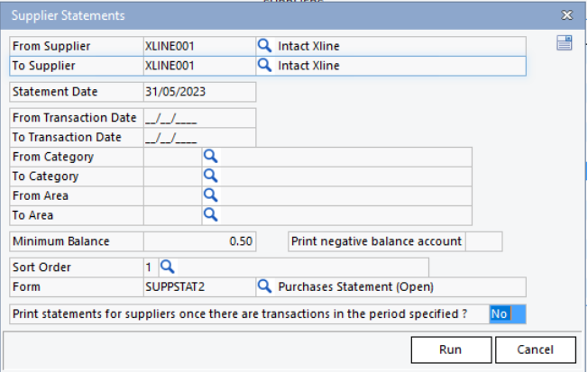Run the supplier statements report
588x372 pixels.
451,349
